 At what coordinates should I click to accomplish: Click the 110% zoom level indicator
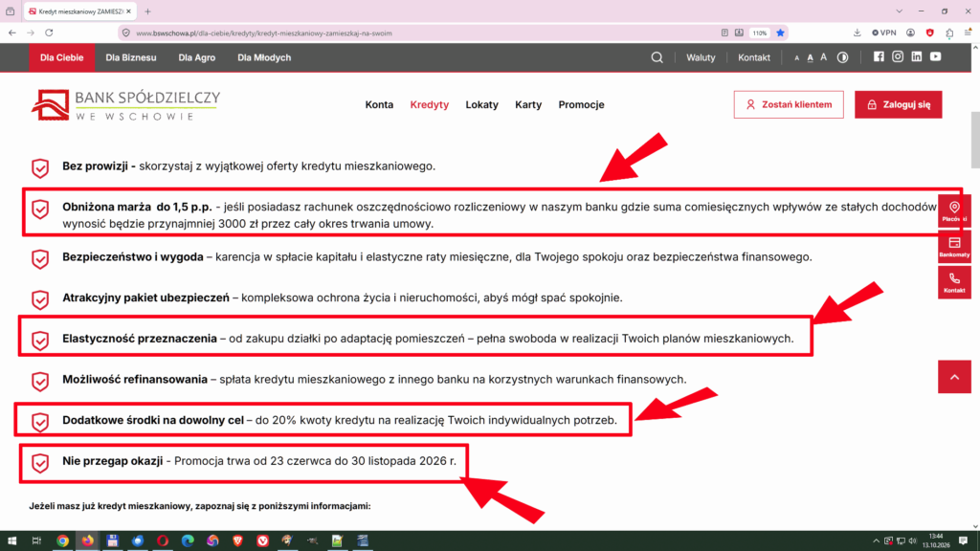pos(759,33)
